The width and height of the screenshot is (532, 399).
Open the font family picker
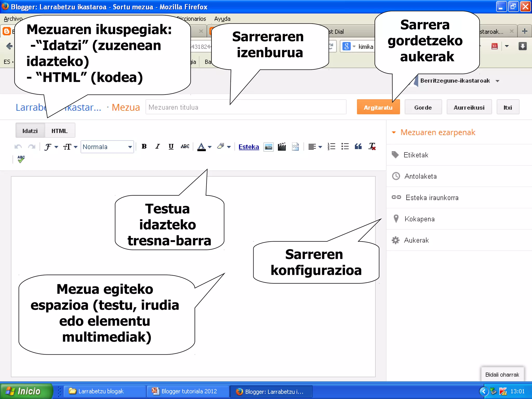(51, 147)
